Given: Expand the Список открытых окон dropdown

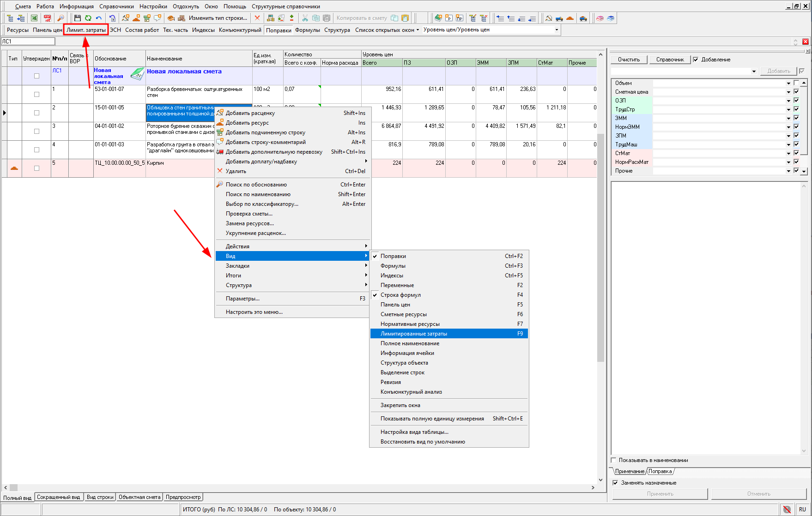Looking at the screenshot, I should point(387,30).
